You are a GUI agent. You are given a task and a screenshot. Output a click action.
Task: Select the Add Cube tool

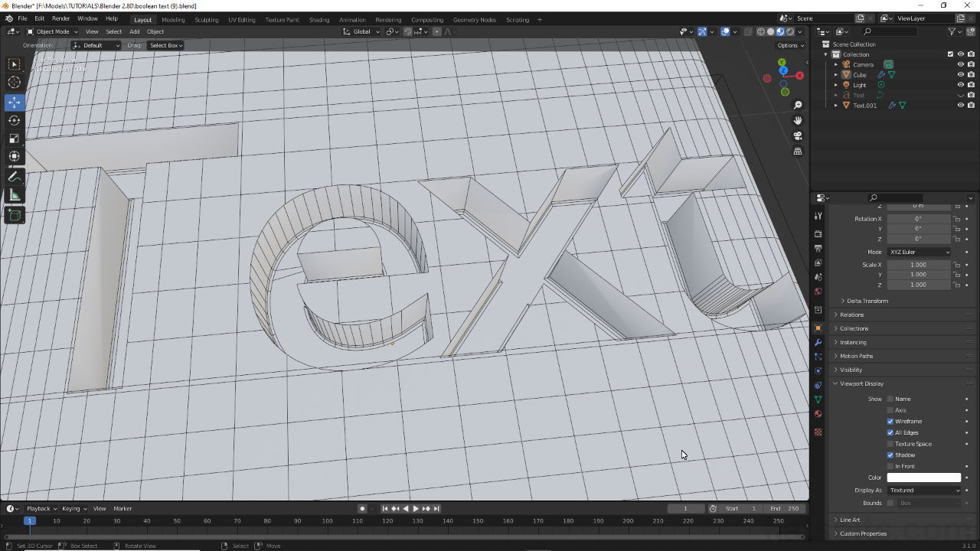pos(14,215)
